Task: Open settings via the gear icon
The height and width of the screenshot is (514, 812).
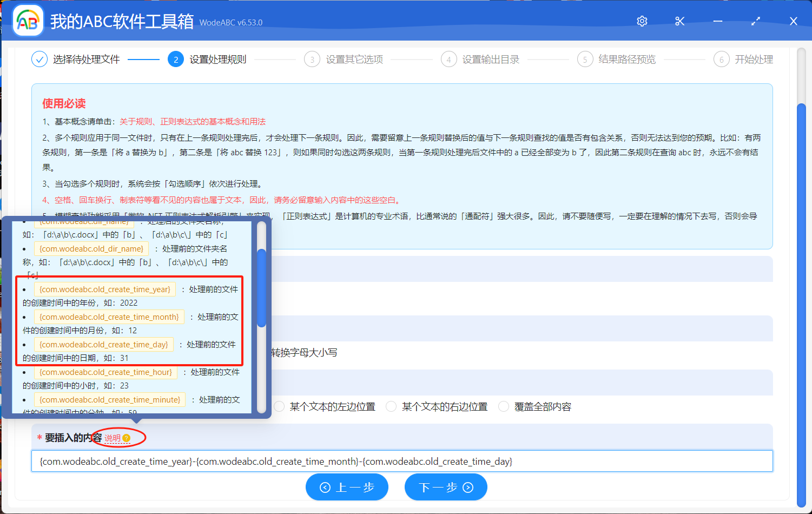Action: click(x=642, y=21)
